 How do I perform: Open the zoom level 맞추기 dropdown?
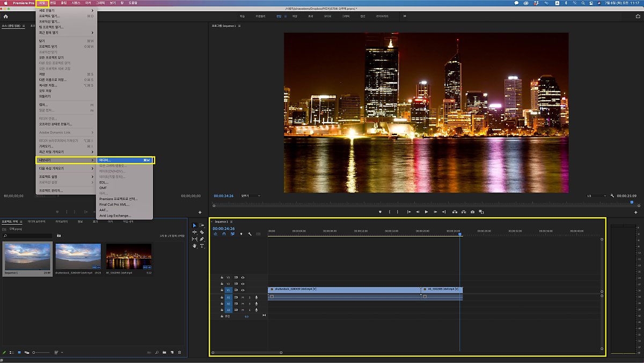click(x=251, y=196)
